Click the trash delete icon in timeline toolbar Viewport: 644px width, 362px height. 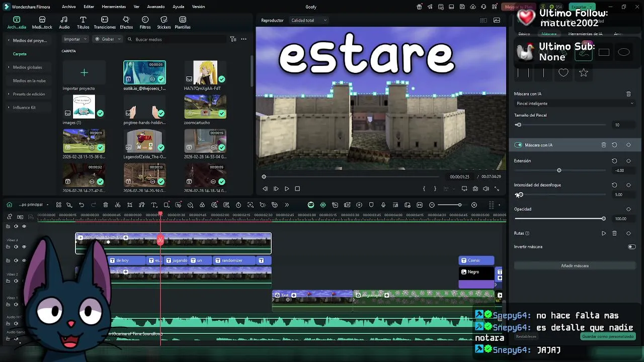click(106, 205)
